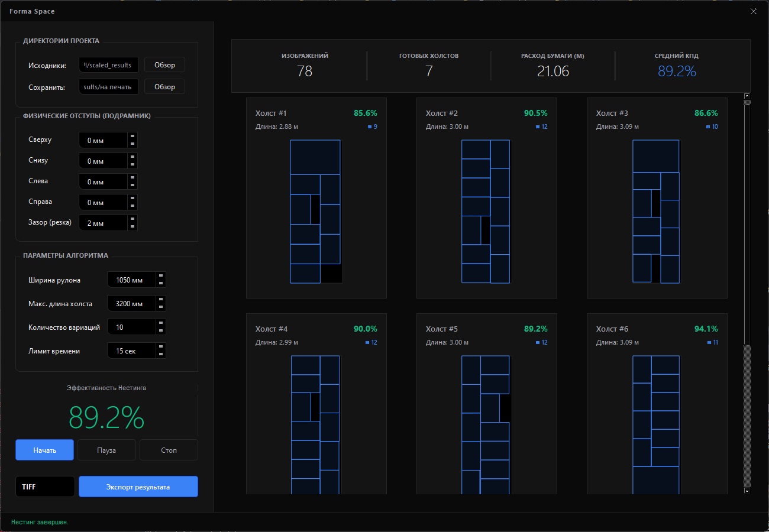Image resolution: width=769 pixels, height=532 pixels.
Task: Click Обзор next to Сохранить
Action: [164, 86]
